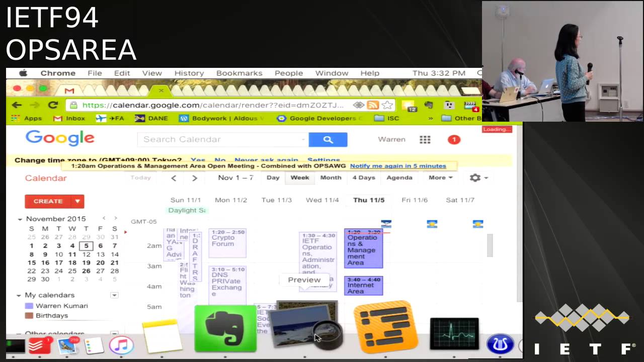Open the Apple menu
Image resolution: width=644 pixels, height=362 pixels.
tap(23, 73)
